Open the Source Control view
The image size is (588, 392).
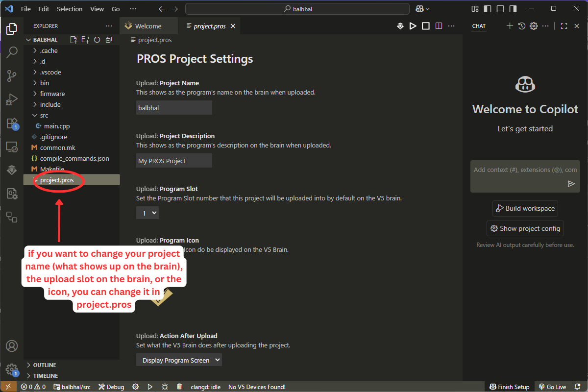click(12, 76)
